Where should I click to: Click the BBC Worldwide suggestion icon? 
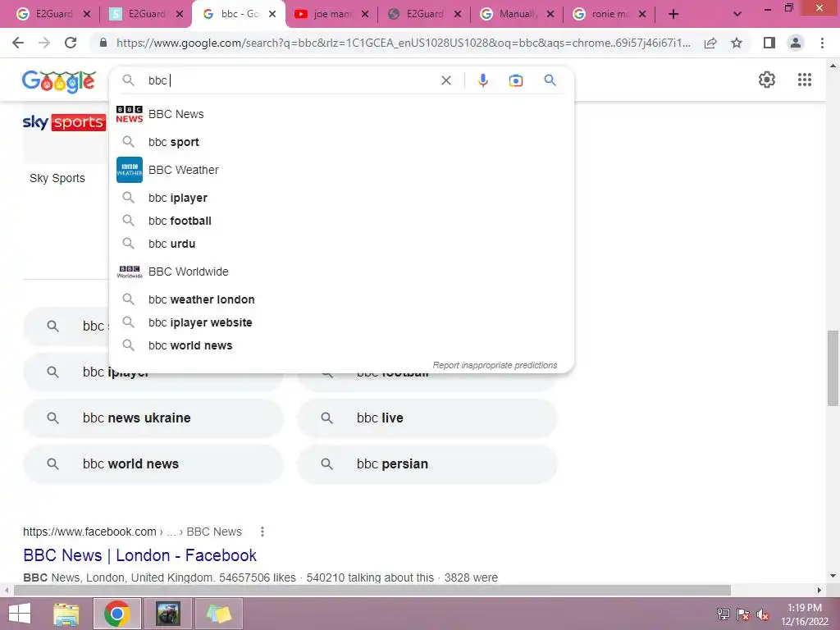pos(129,272)
